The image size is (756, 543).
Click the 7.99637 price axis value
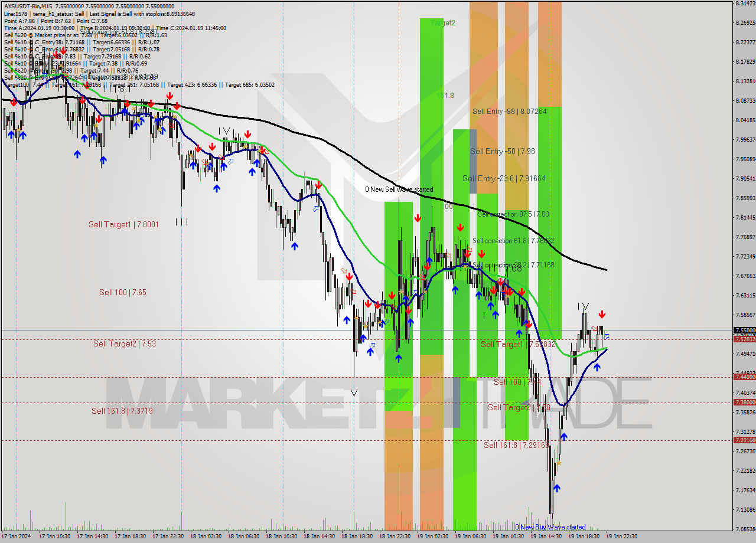click(x=745, y=140)
